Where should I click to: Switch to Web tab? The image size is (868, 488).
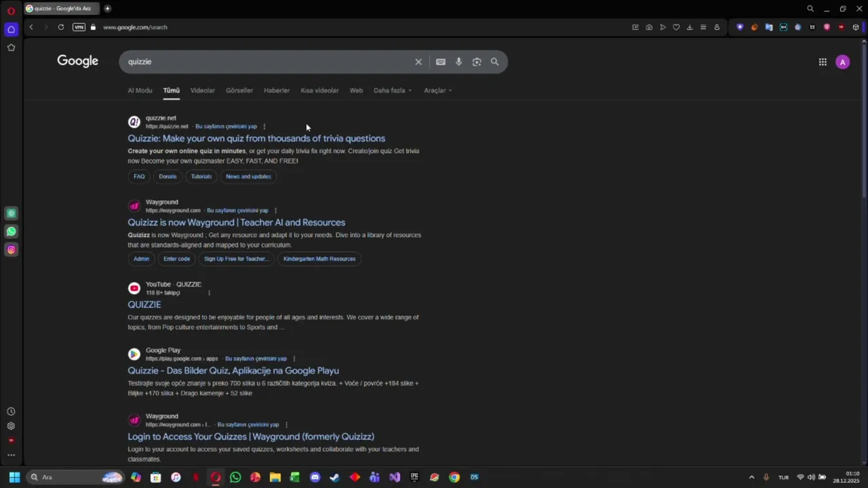click(x=356, y=90)
